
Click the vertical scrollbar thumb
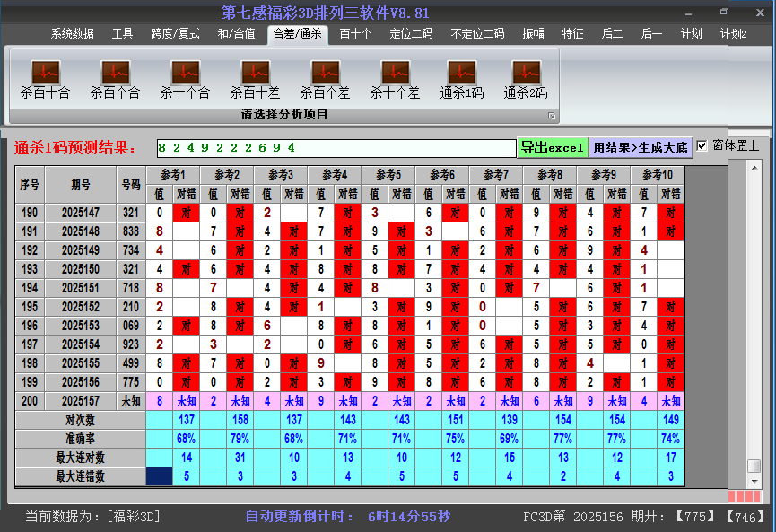pos(754,467)
